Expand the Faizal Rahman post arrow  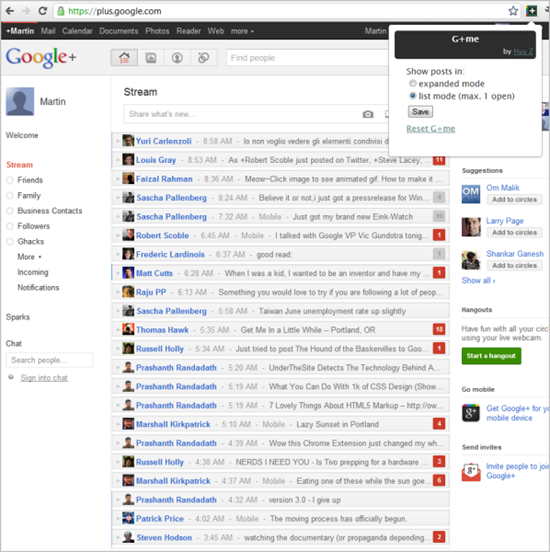click(118, 178)
